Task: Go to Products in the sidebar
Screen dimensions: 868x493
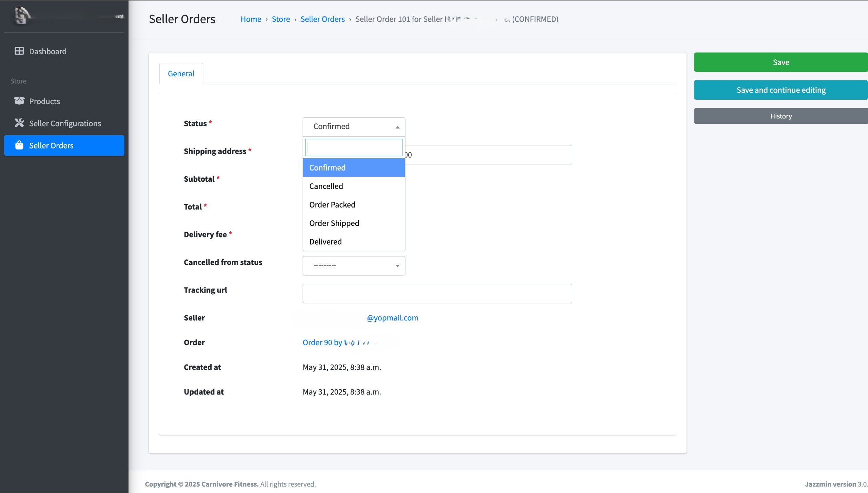Action: pos(64,101)
